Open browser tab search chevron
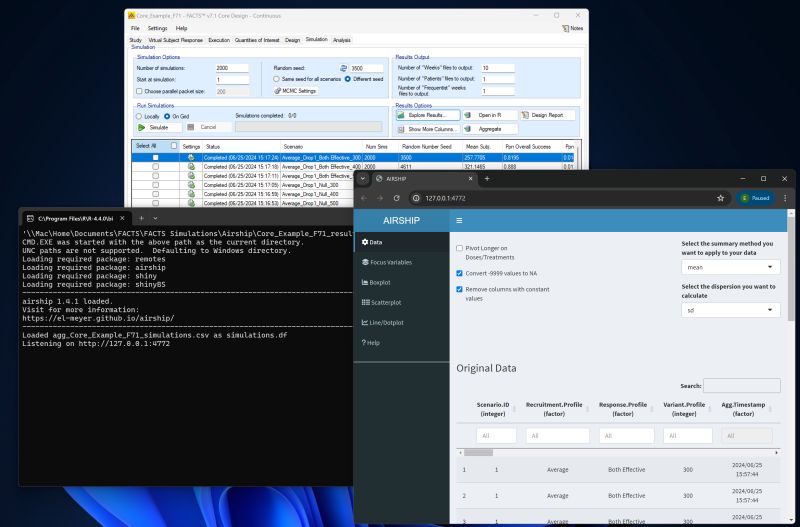 363,179
